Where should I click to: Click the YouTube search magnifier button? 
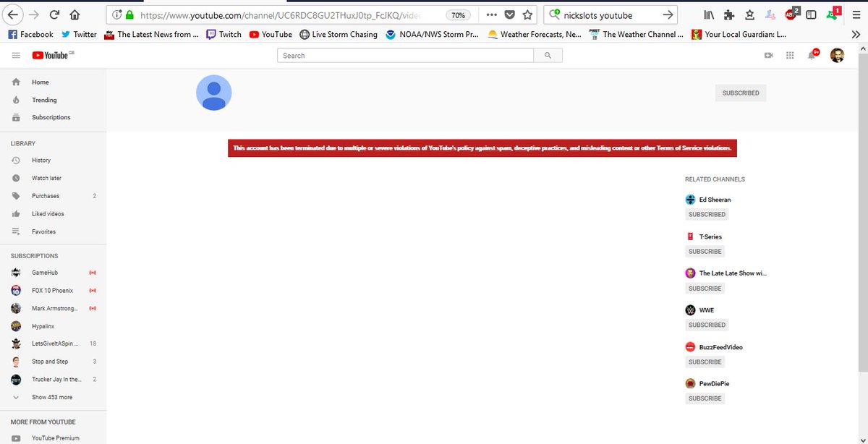coord(548,55)
